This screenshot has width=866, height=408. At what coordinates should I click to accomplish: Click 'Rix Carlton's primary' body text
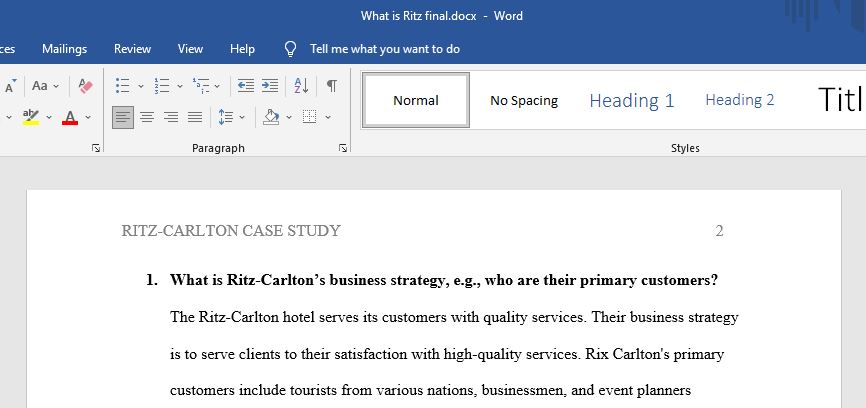point(654,354)
